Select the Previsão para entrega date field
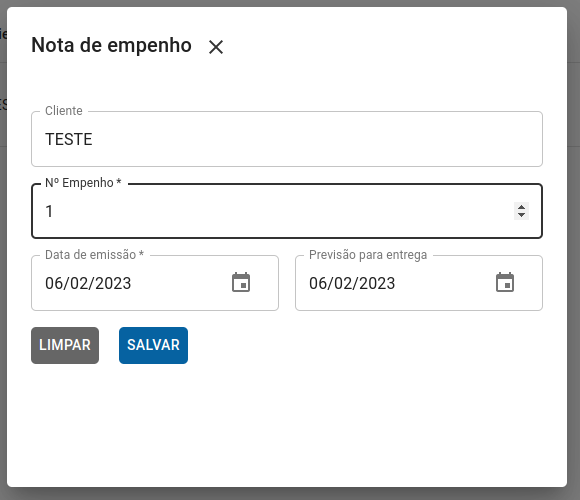Screen dimensions: 580x500 pos(419,283)
